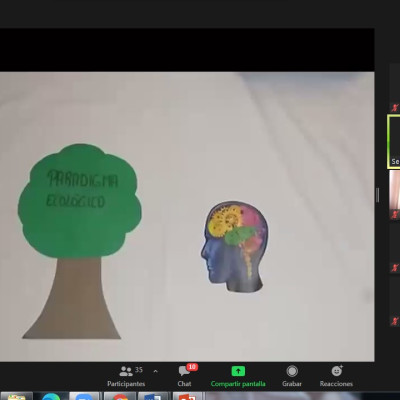The height and width of the screenshot is (400, 400).
Task: Select the highlighted active speaker thumbnail
Action: (394, 142)
